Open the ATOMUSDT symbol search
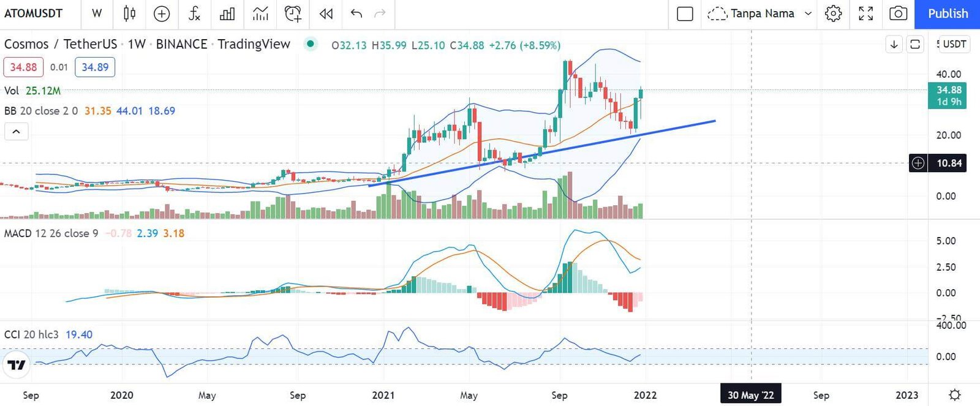The image size is (980, 406). (x=33, y=13)
